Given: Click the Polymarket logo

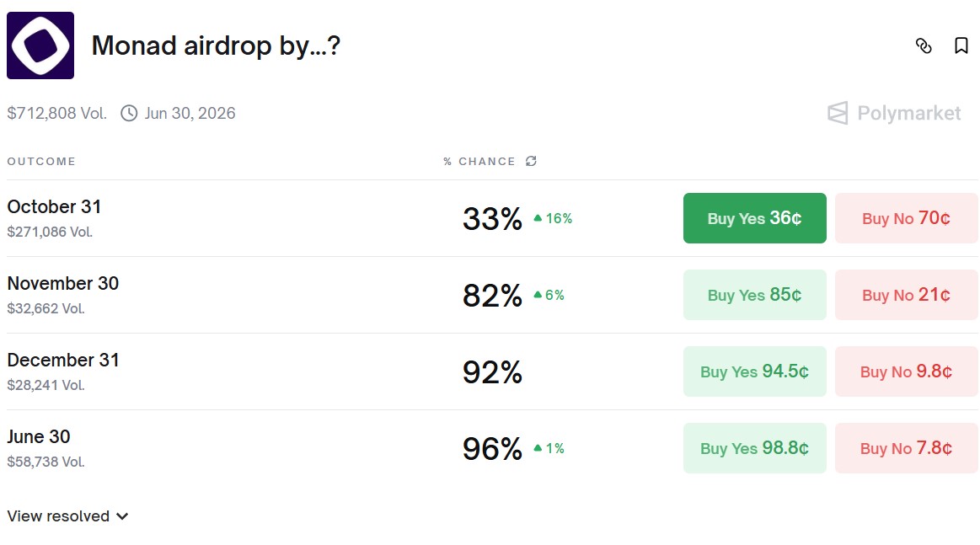Looking at the screenshot, I should click(894, 113).
